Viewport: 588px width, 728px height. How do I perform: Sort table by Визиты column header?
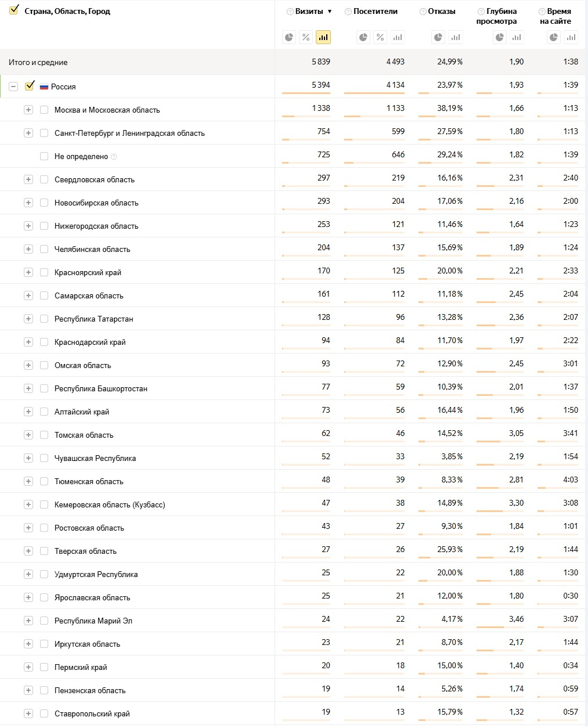(x=309, y=12)
